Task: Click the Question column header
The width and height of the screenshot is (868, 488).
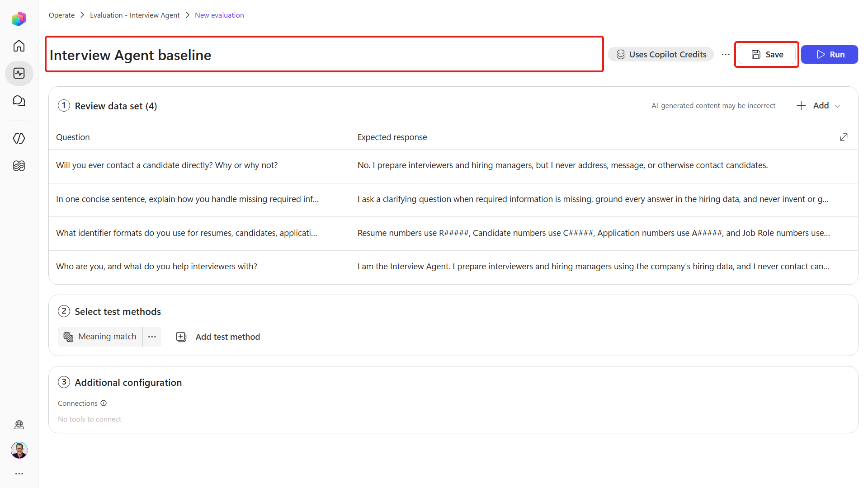Action: (x=73, y=137)
